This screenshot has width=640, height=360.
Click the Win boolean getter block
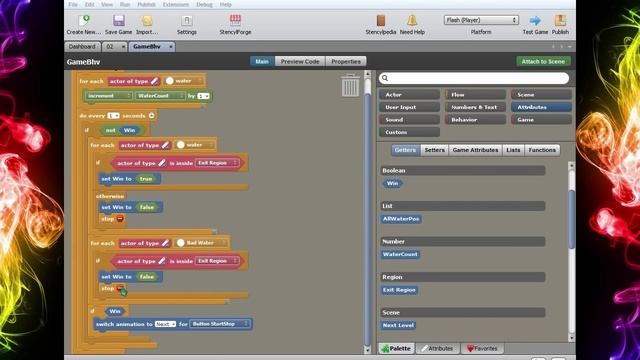click(x=392, y=183)
